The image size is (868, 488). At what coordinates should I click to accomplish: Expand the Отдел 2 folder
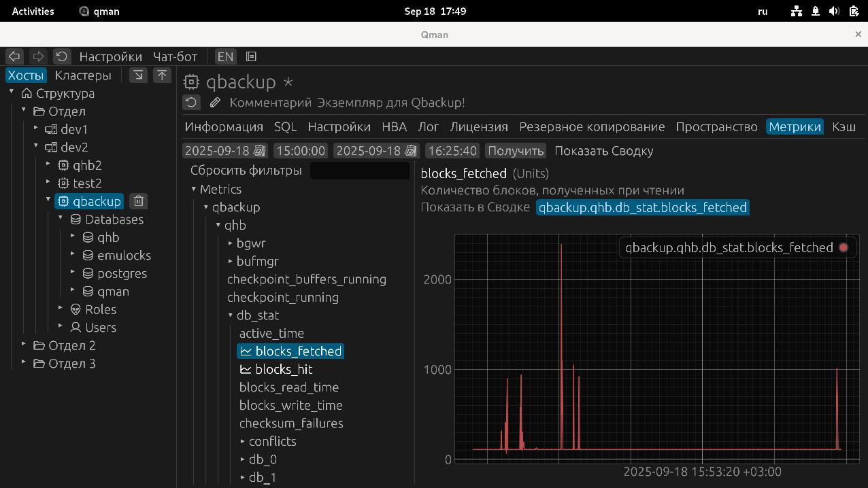pyautogui.click(x=24, y=345)
